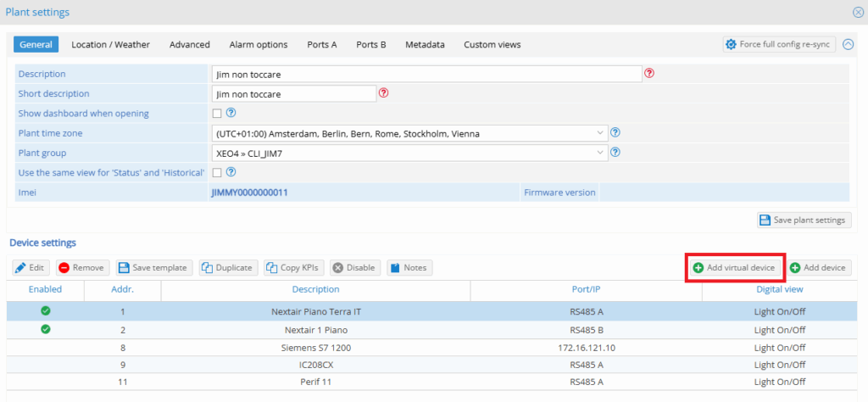Screen dimensions: 868x402
Task: Switch to Location / Weather tab
Action: click(x=111, y=44)
